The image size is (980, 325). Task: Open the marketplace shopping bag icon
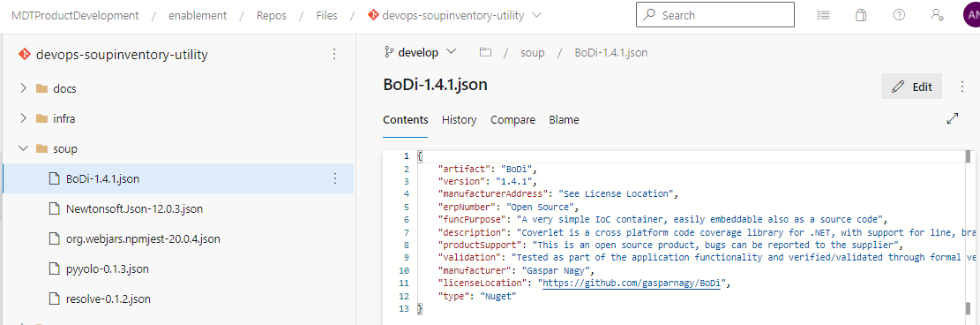click(861, 15)
